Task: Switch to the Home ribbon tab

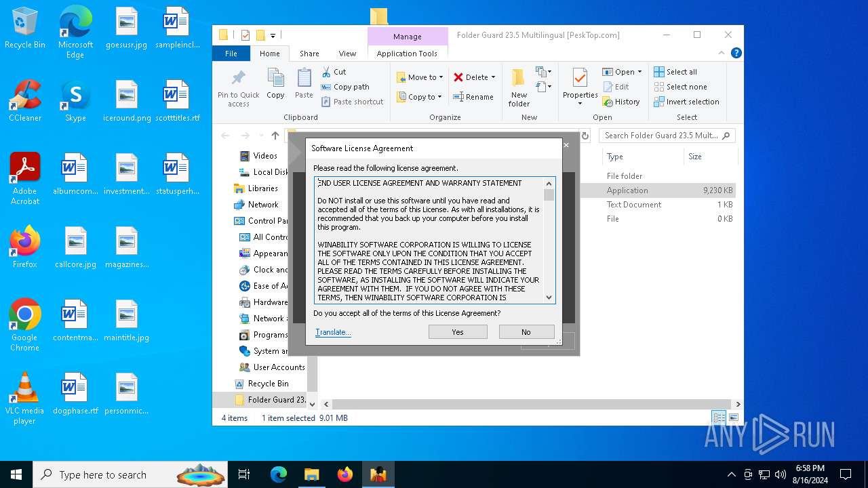Action: coord(269,54)
